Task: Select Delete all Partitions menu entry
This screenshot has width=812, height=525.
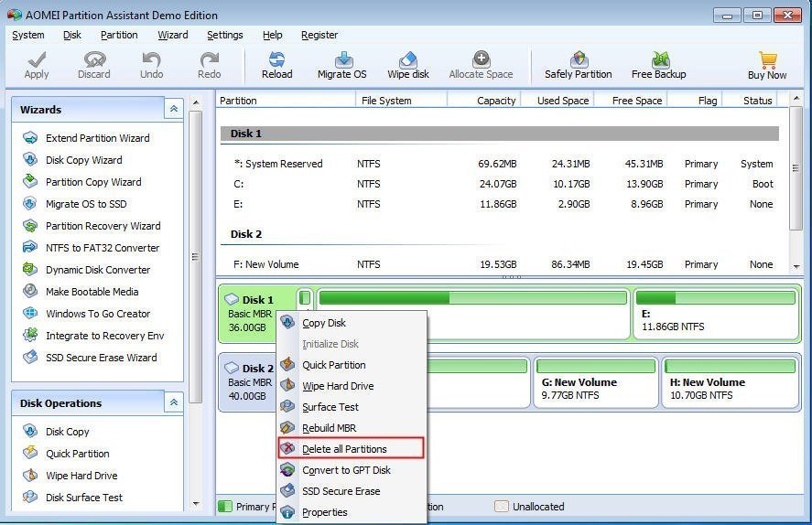Action: pyautogui.click(x=352, y=449)
